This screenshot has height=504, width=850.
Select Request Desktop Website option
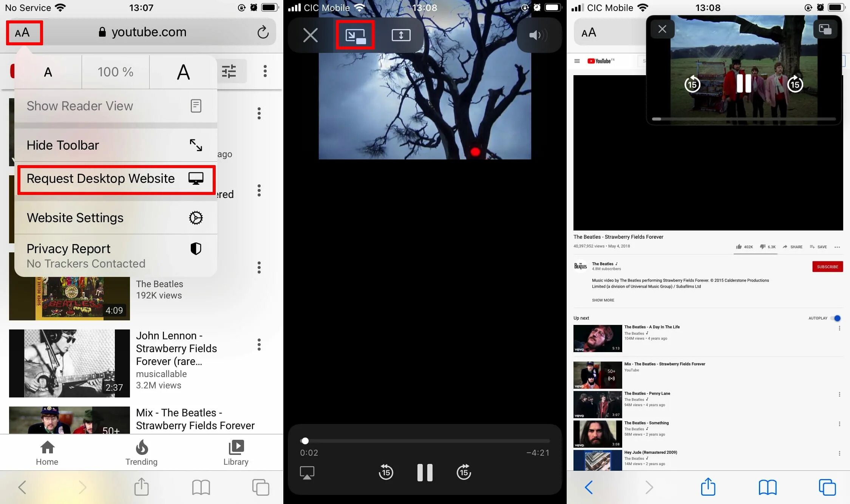116,178
